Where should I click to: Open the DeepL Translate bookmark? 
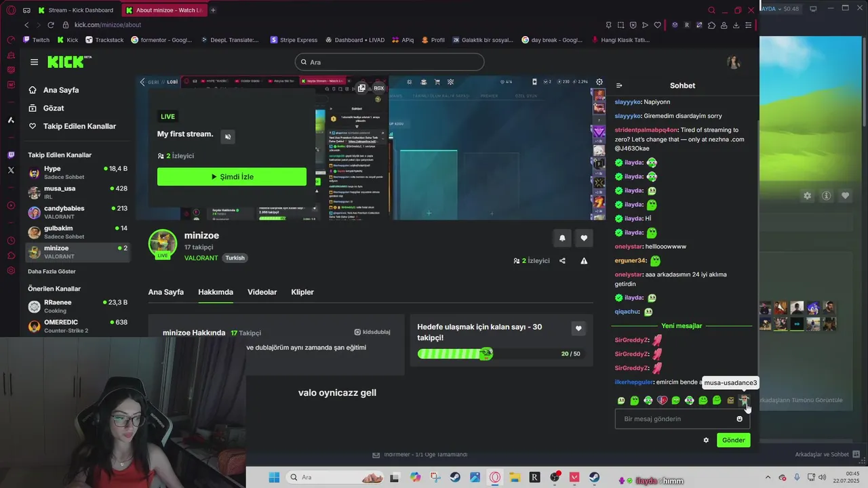[230, 40]
